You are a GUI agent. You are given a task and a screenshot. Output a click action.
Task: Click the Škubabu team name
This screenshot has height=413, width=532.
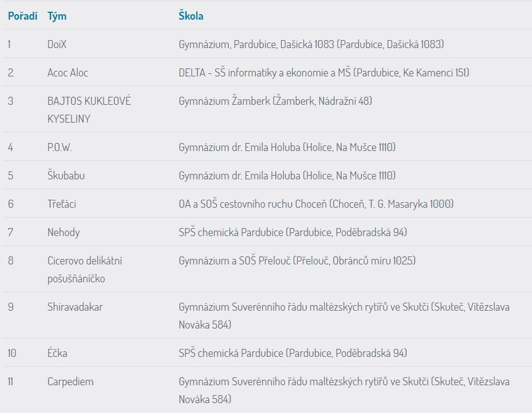click(x=66, y=176)
